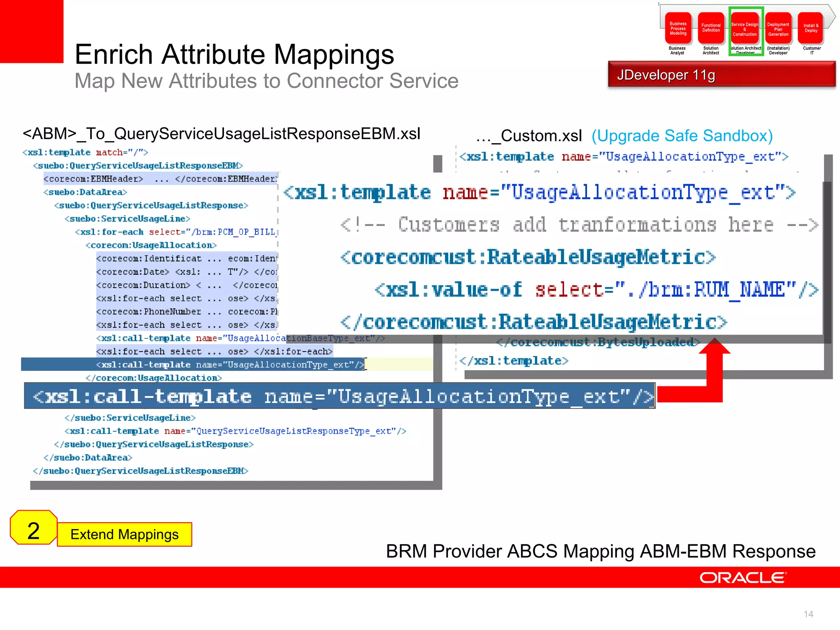Click the collapsed corecom:Date line
The height and width of the screenshot is (630, 840).
pyautogui.click(x=187, y=272)
